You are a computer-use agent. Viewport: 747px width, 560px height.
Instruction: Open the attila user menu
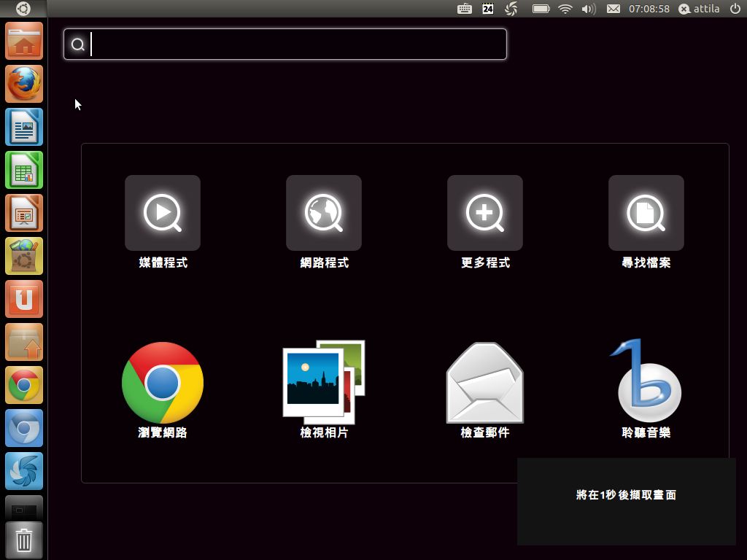pos(699,9)
